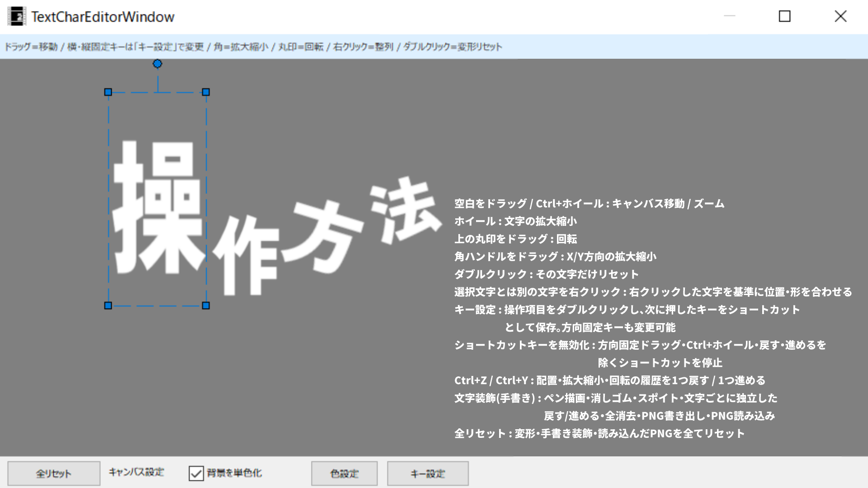Click the top-left corner resize handle
This screenshot has height=488, width=868.
point(108,92)
